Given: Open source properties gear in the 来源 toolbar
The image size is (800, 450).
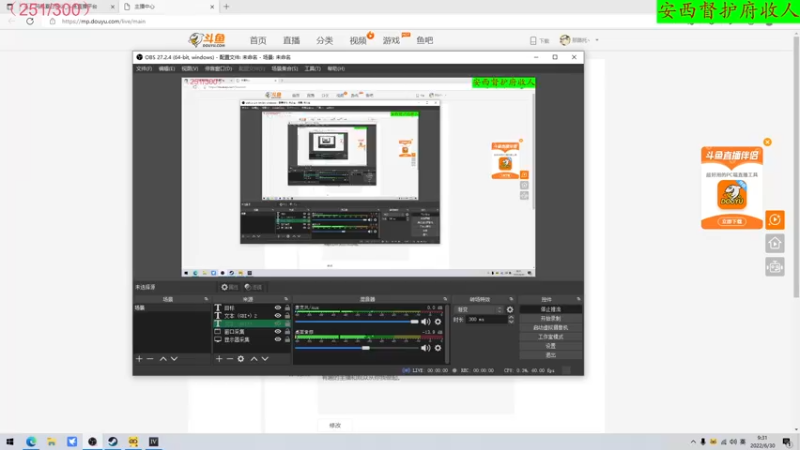Looking at the screenshot, I should [241, 359].
